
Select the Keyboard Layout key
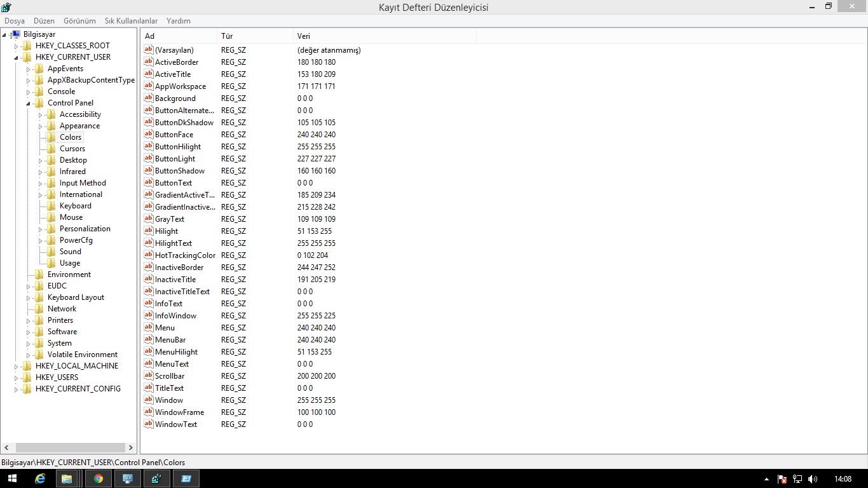[x=76, y=297]
